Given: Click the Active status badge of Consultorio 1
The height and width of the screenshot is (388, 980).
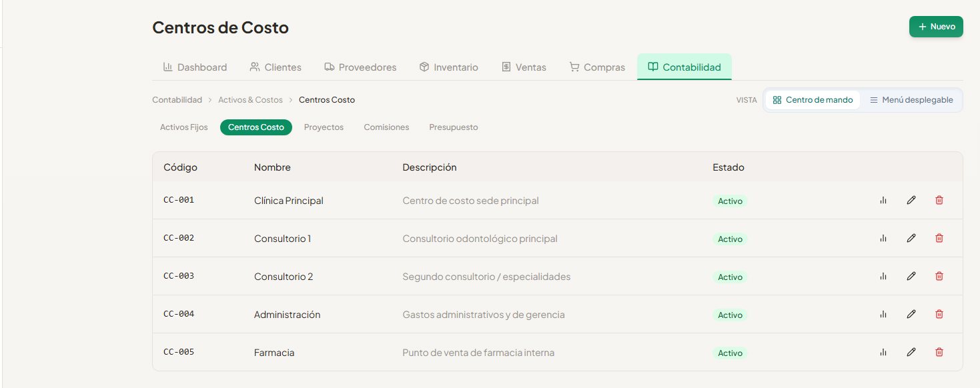Looking at the screenshot, I should pos(730,239).
